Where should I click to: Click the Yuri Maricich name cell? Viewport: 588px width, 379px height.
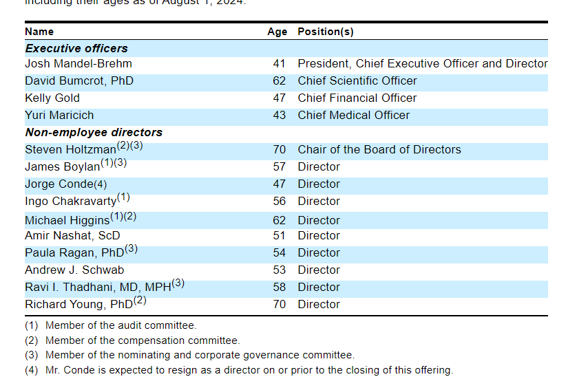coord(59,116)
